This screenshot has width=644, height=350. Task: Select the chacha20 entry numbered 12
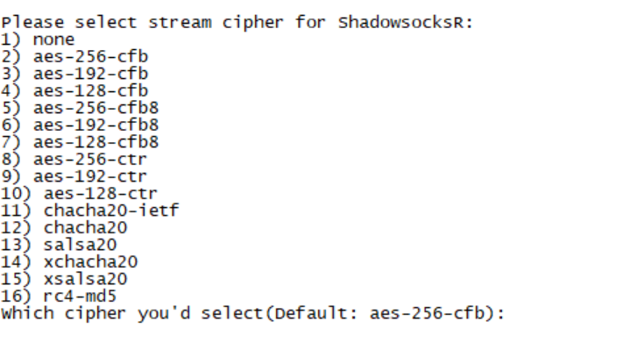point(64,228)
